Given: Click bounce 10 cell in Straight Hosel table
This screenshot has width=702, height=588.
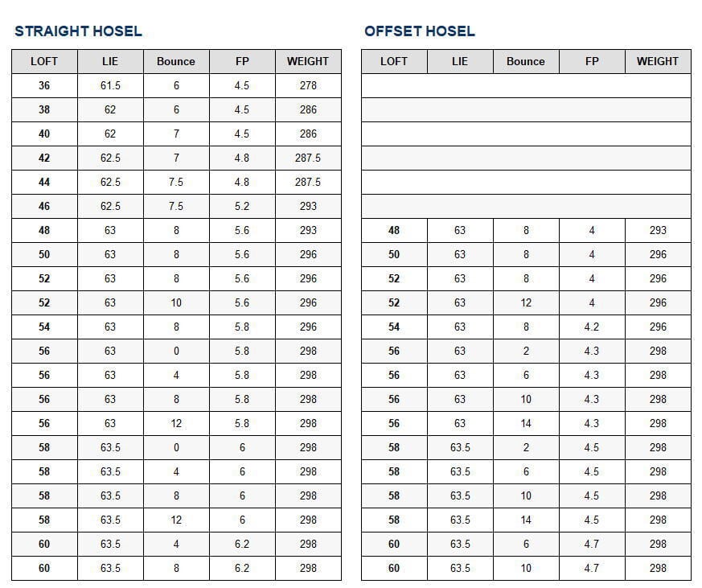Looking at the screenshot, I should pyautogui.click(x=176, y=302).
